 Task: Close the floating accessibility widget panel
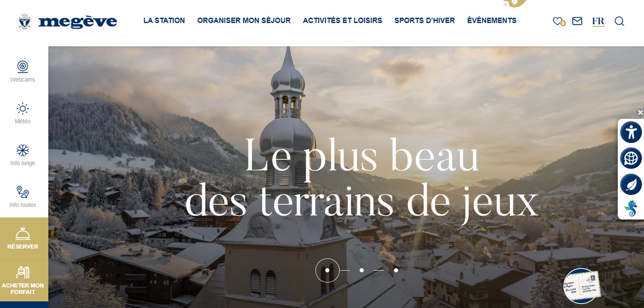point(640,112)
